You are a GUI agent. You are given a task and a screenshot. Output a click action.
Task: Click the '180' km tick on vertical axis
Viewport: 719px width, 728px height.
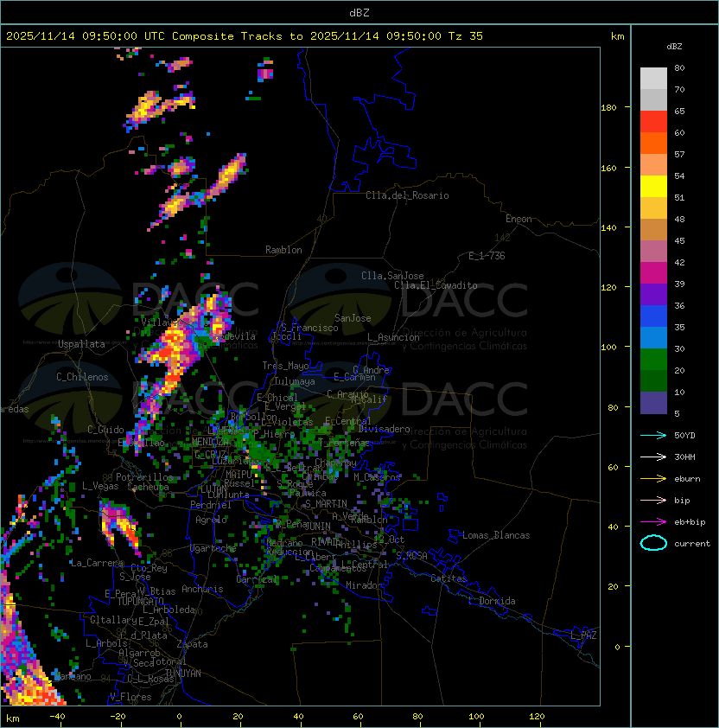pyautogui.click(x=608, y=108)
